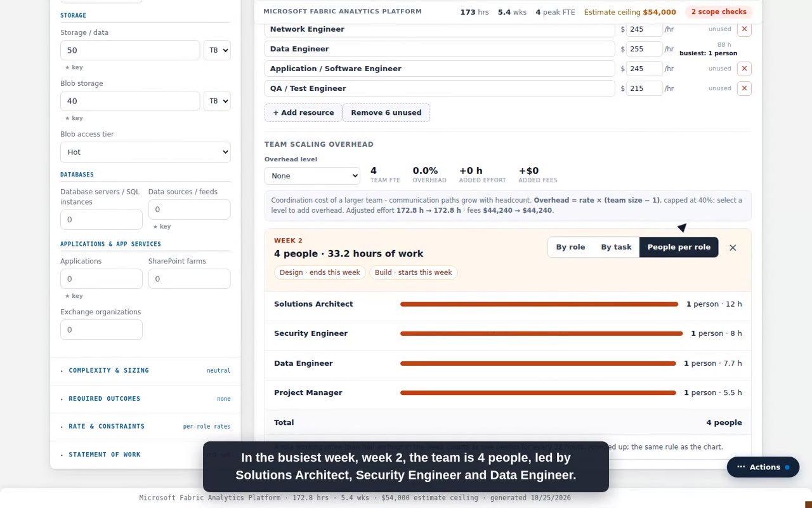Open the Blob access tier dropdown
This screenshot has height=508, width=812.
point(145,152)
